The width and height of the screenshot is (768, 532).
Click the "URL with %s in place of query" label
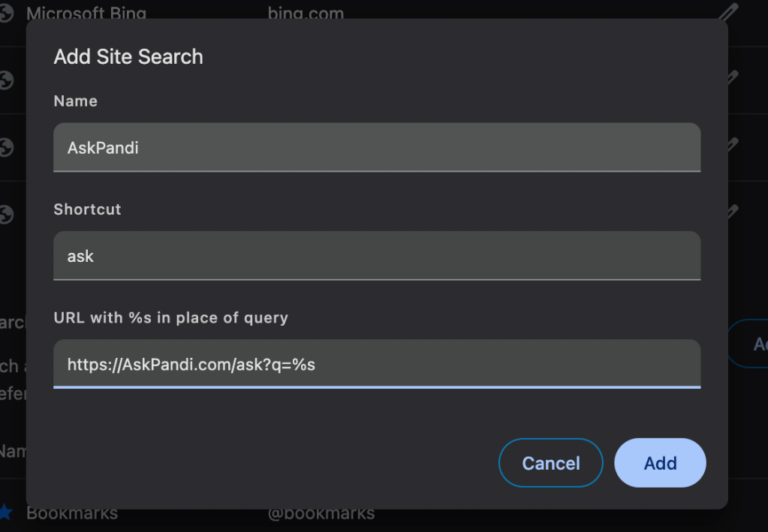point(170,317)
